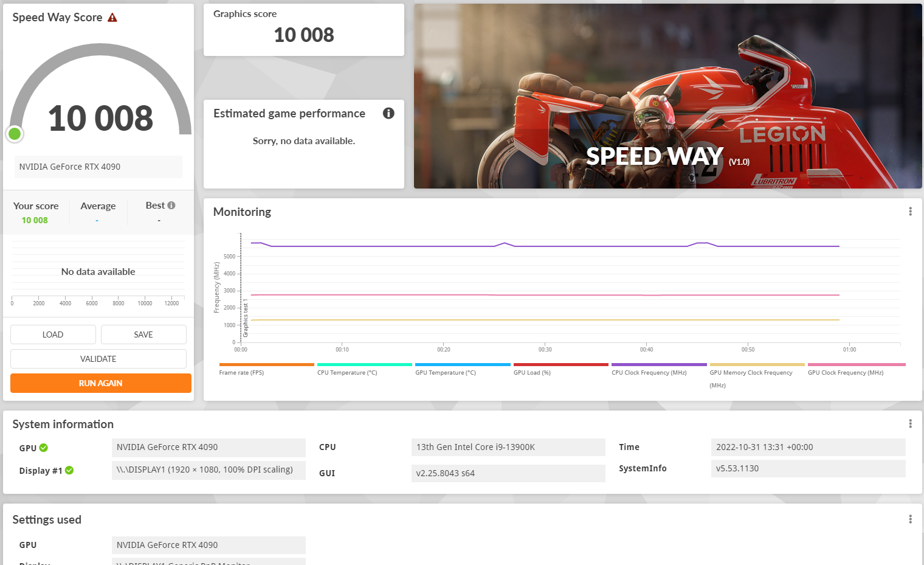The width and height of the screenshot is (924, 565).
Task: Click the NVIDIA GeForce RTX 4090 field under the gauge
Action: pyautogui.click(x=98, y=167)
